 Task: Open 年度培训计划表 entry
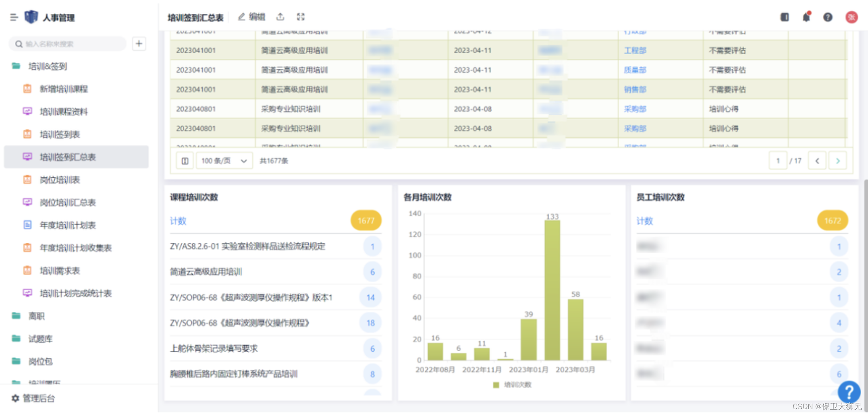(68, 225)
